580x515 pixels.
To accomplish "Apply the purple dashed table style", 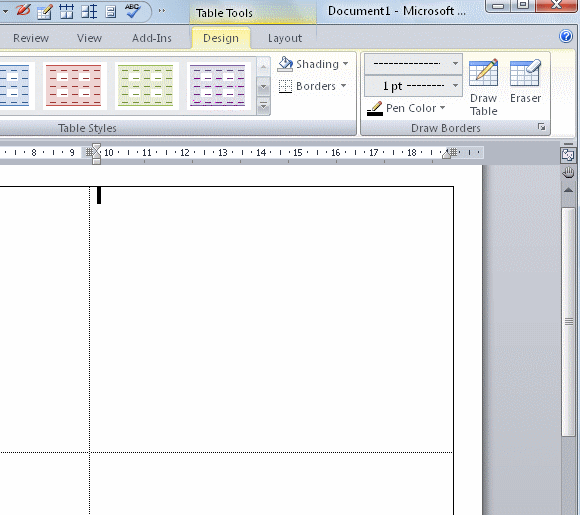I will pos(218,85).
